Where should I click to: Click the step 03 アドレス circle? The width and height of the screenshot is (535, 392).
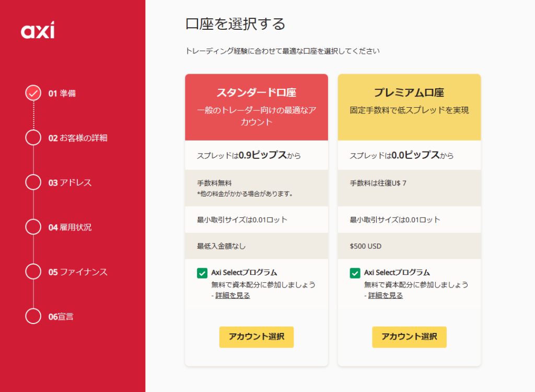[33, 182]
